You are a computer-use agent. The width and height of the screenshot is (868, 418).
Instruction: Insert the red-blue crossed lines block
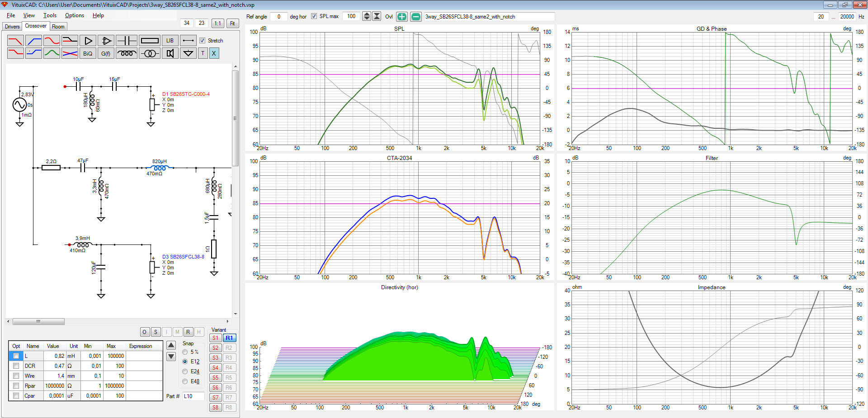click(70, 53)
